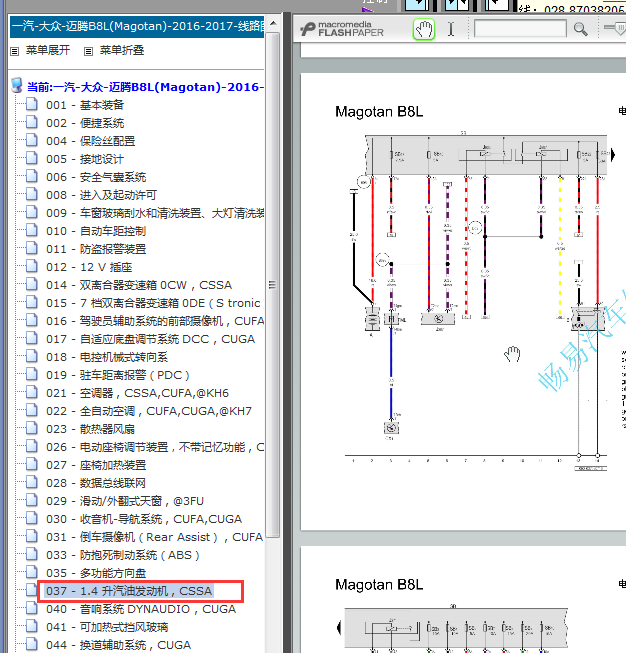
Task: Open 040 - 音响系统 DYNAUDIO, CUGA
Action: pyautogui.click(x=141, y=609)
